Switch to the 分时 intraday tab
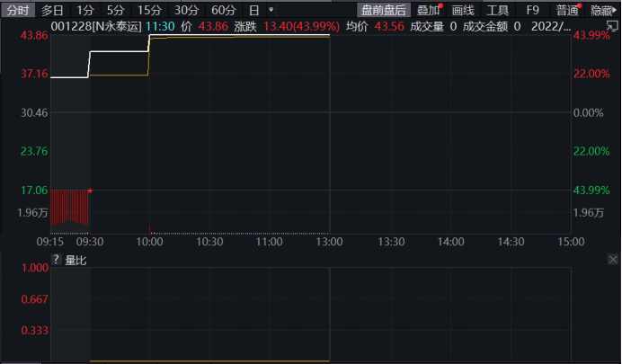 pyautogui.click(x=18, y=10)
